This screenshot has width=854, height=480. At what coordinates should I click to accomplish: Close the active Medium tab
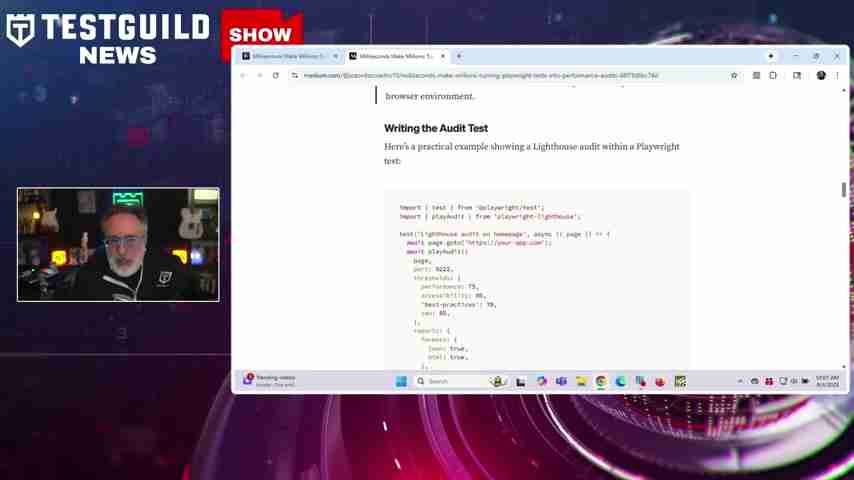pos(443,56)
